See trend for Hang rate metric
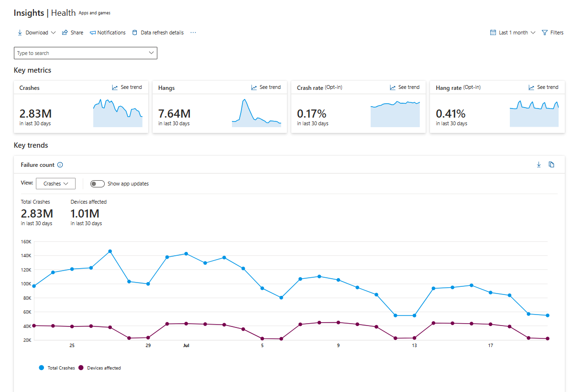The image size is (583, 392). (543, 87)
